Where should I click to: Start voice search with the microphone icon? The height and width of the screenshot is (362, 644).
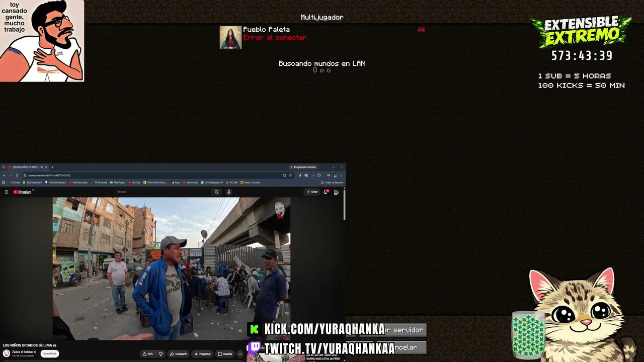click(229, 192)
